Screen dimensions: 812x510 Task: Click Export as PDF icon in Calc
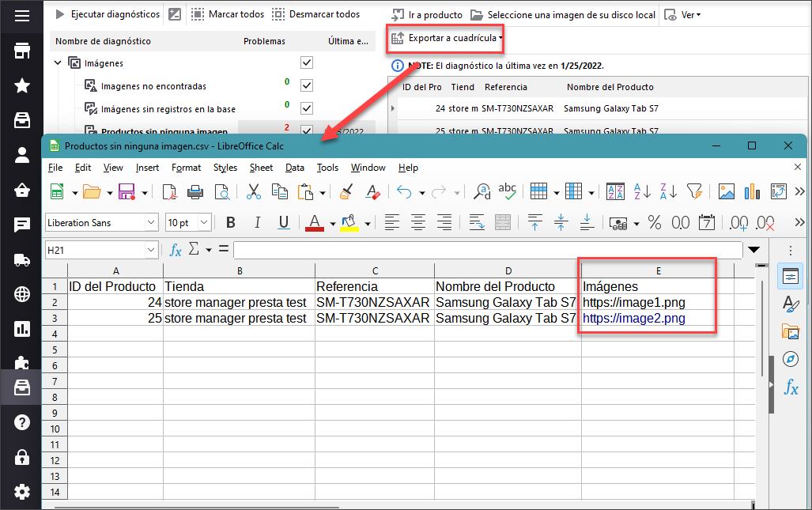[x=169, y=191]
